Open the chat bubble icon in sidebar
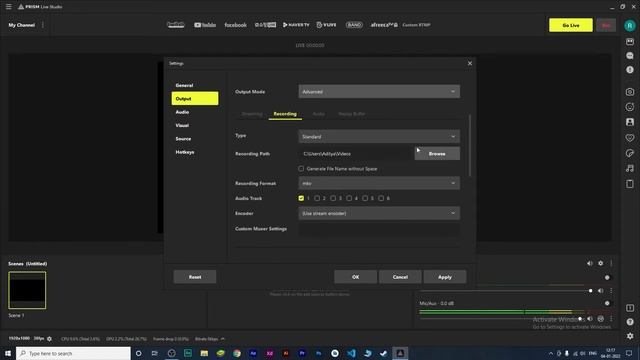 [630, 56]
